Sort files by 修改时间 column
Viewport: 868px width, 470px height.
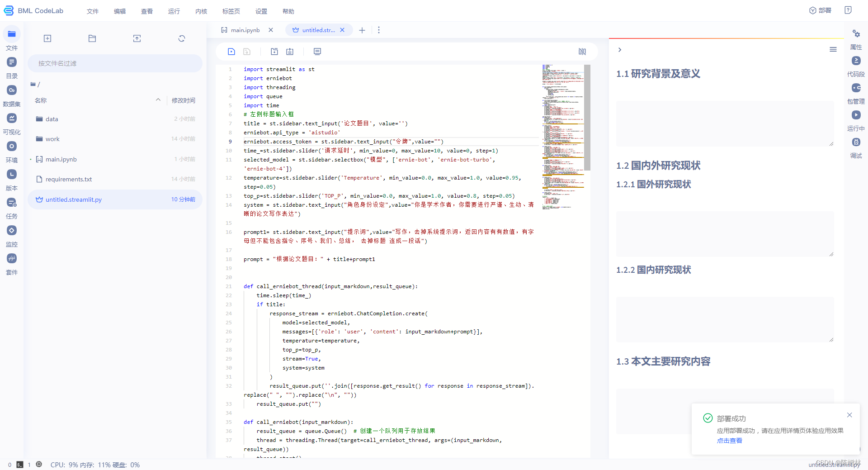coord(184,100)
